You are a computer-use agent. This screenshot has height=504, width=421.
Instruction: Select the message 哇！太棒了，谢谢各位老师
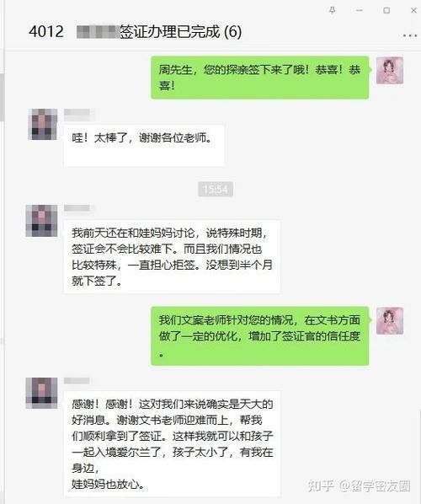coord(144,146)
